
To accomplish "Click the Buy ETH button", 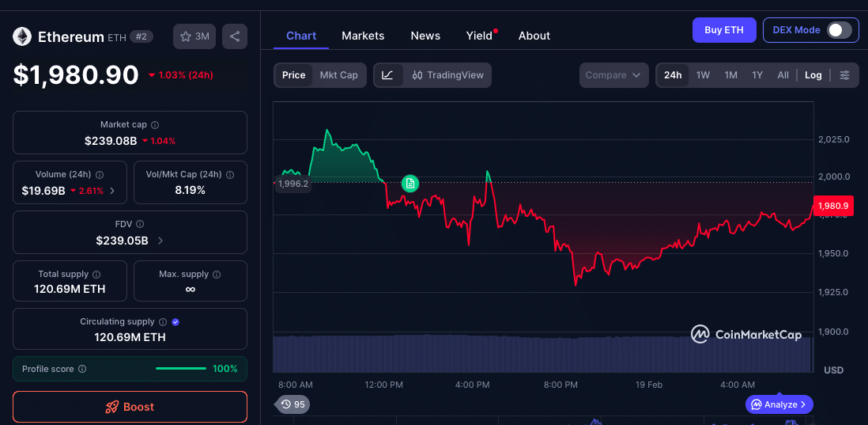I will pyautogui.click(x=724, y=30).
